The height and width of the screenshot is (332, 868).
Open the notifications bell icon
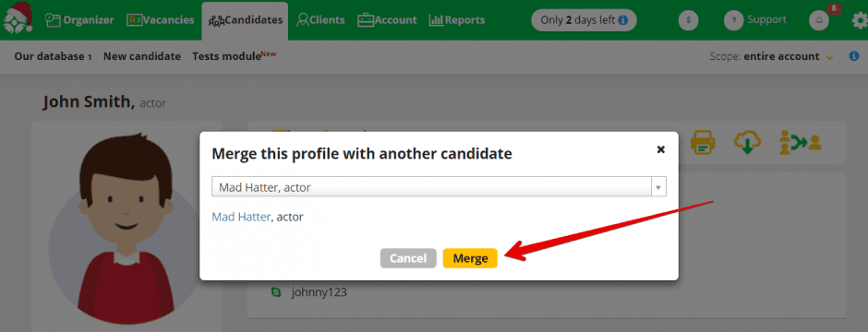click(819, 20)
